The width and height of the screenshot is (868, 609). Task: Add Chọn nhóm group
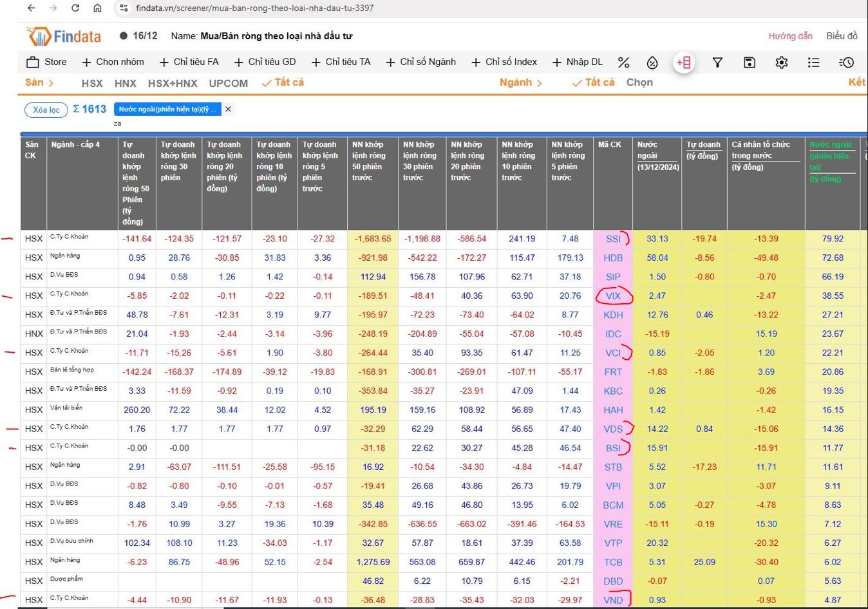coord(113,62)
